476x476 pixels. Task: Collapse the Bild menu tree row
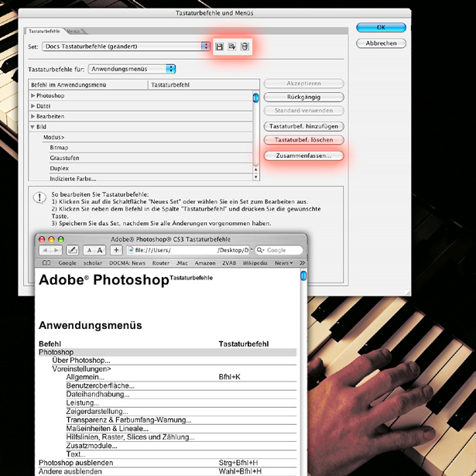(33, 127)
